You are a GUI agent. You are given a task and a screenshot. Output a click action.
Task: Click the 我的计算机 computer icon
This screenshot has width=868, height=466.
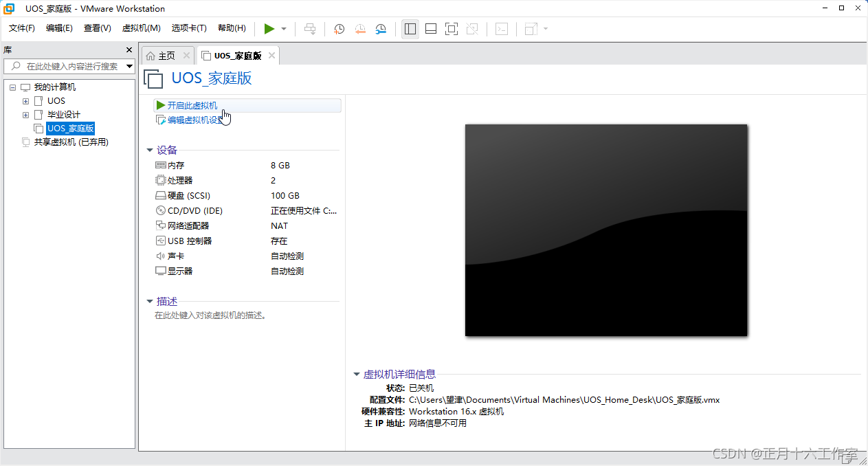coord(25,87)
